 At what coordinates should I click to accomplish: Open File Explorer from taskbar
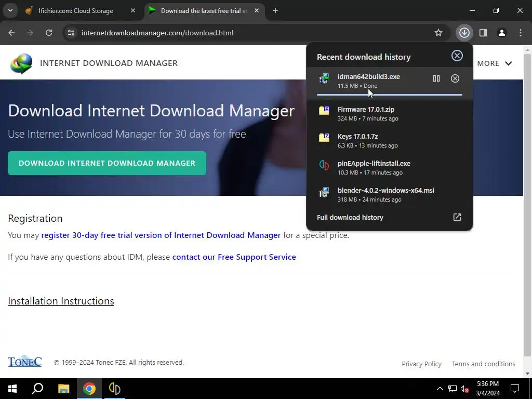pyautogui.click(x=63, y=389)
